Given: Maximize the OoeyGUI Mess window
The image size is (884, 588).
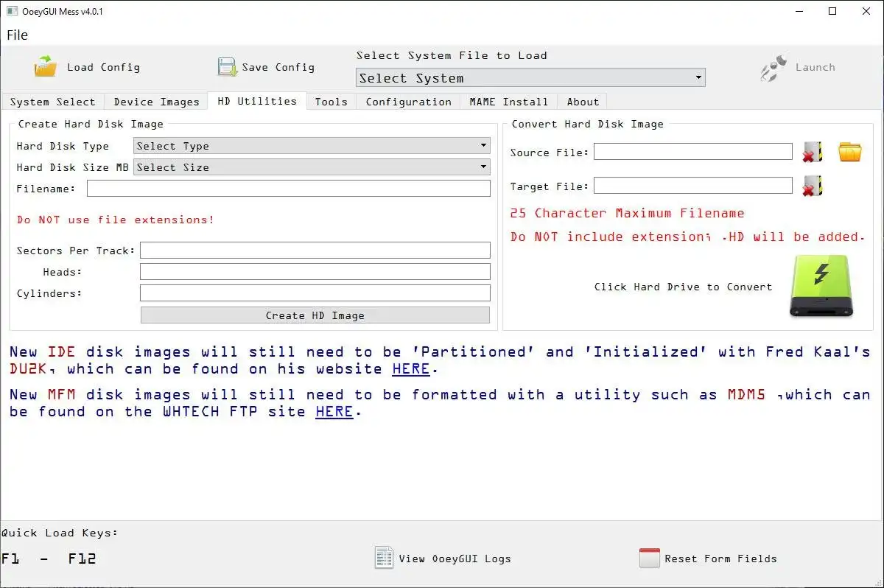Looking at the screenshot, I should (832, 11).
